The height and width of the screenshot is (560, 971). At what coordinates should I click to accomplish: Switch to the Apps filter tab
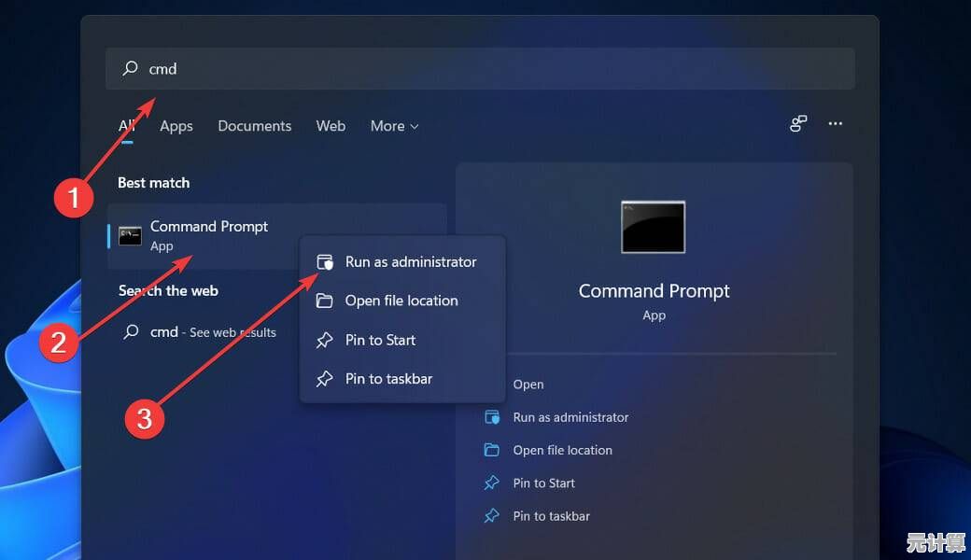(176, 126)
